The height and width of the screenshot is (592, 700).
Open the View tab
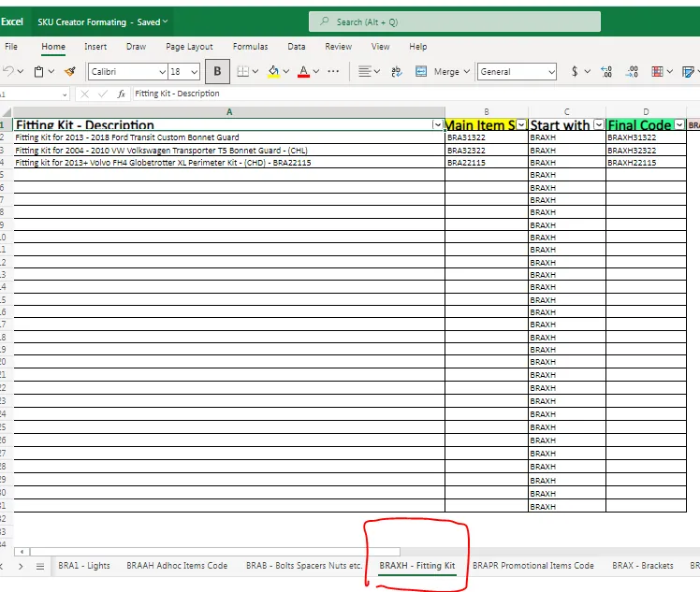pyautogui.click(x=380, y=47)
